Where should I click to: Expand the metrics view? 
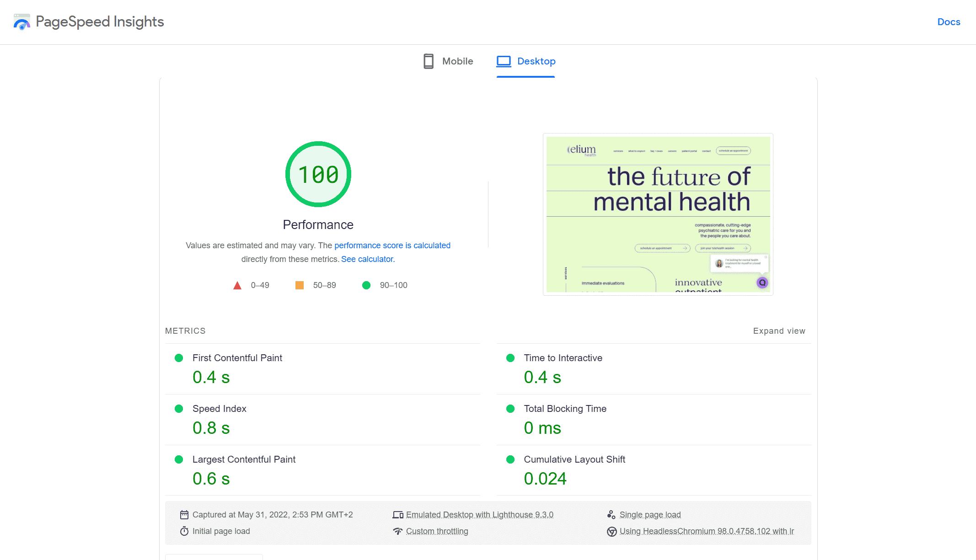[779, 331]
